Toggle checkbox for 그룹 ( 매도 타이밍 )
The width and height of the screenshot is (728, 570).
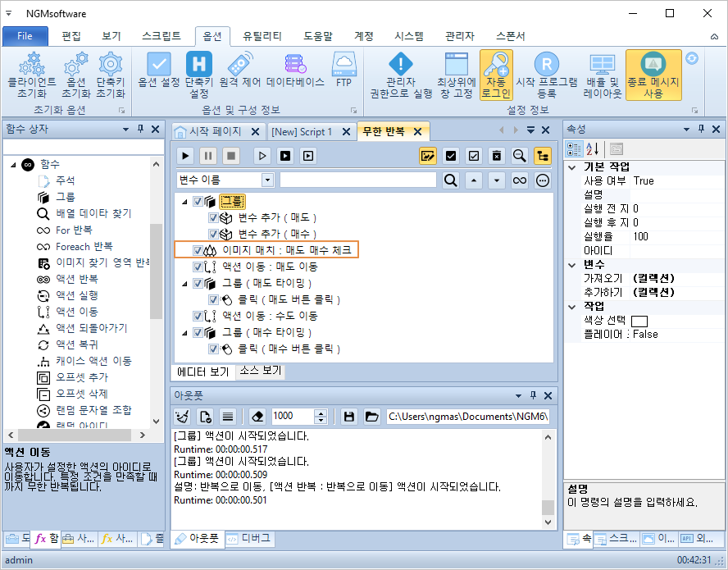198,284
